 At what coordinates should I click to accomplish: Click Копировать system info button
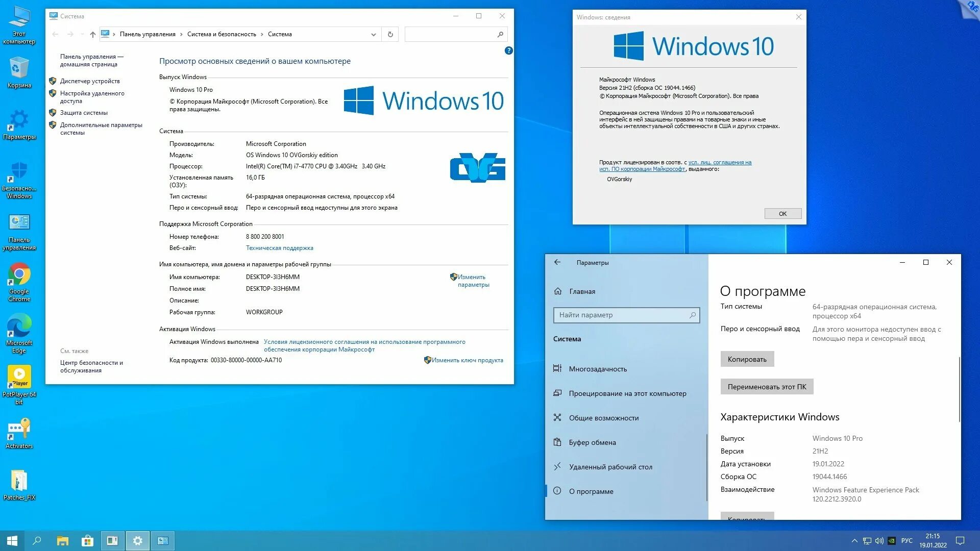click(747, 359)
